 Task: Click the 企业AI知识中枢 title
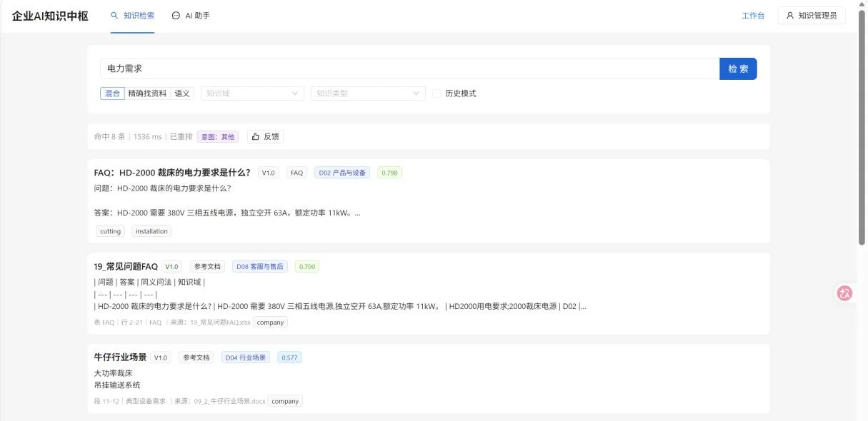50,16
